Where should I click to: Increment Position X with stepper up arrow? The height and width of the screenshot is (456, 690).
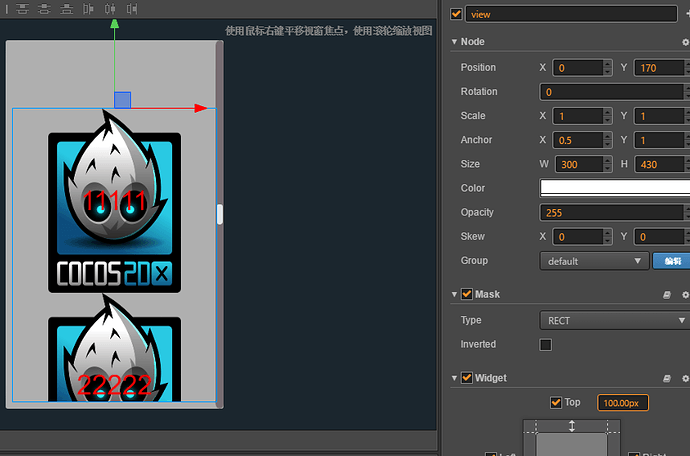pos(608,64)
